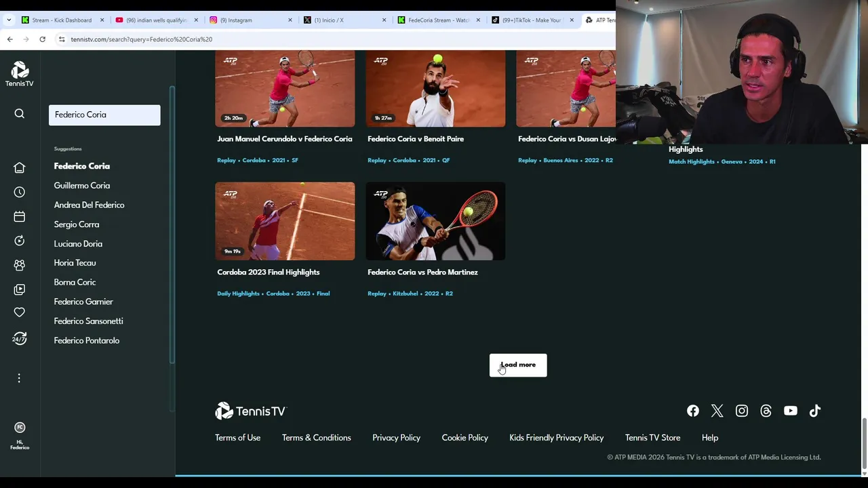Open Cookie Policy footer link
The image size is (868, 488).
pyautogui.click(x=465, y=438)
